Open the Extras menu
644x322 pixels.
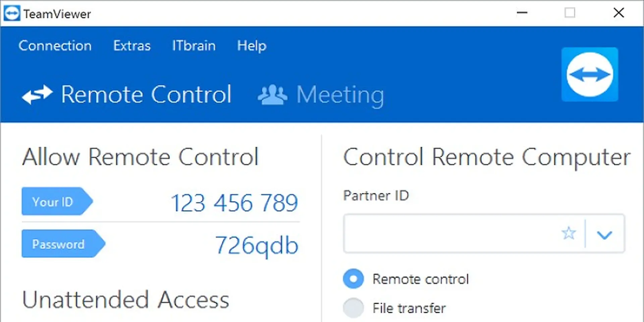[131, 46]
